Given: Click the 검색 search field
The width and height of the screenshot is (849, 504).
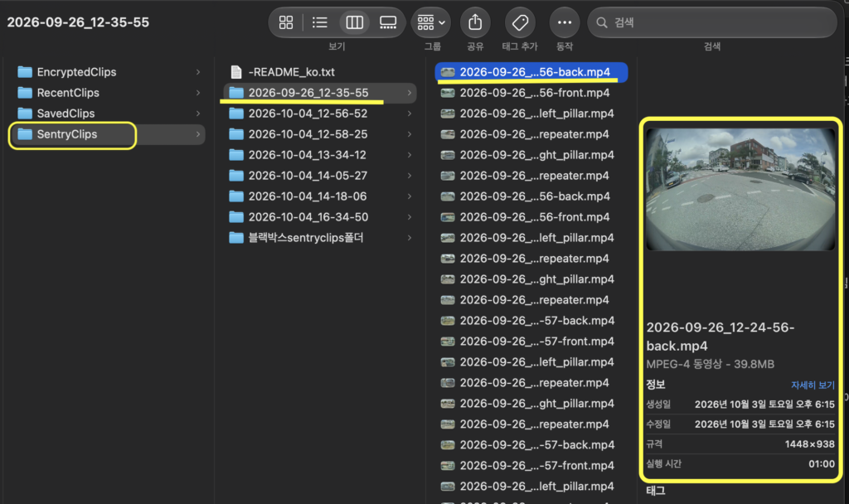Looking at the screenshot, I should point(712,22).
